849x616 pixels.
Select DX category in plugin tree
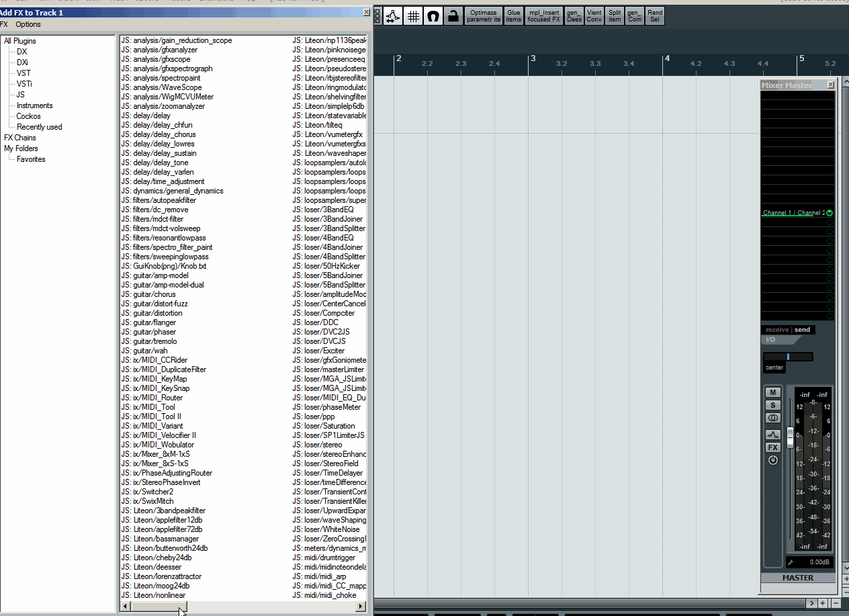point(22,52)
